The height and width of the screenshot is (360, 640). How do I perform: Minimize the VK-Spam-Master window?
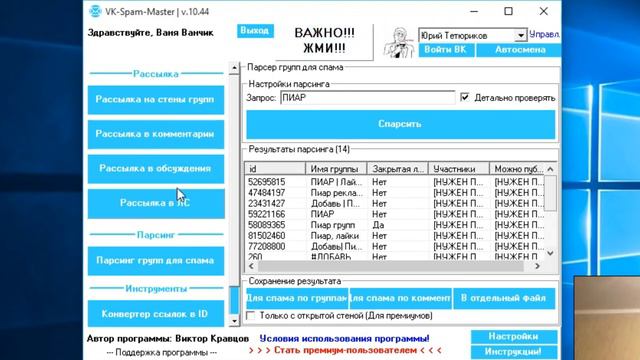coord(474,11)
